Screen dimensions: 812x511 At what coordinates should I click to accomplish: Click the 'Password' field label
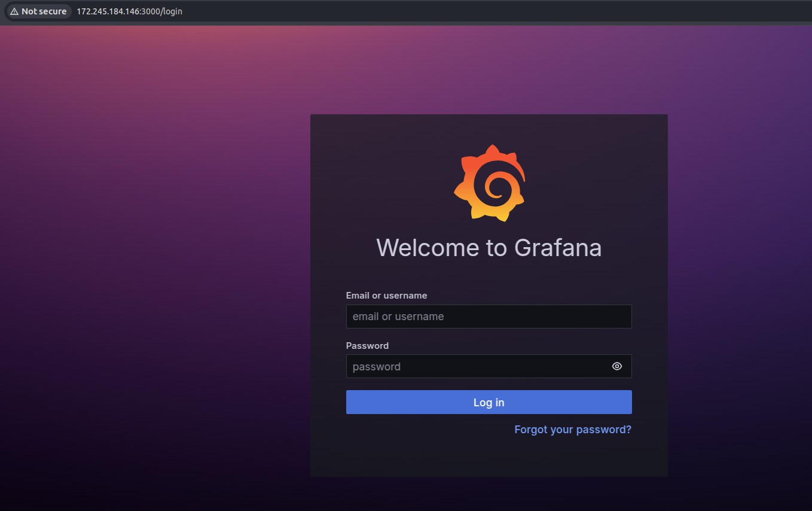click(367, 346)
